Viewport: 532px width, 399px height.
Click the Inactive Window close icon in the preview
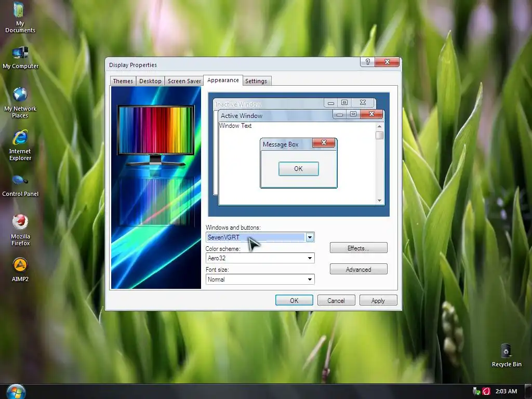(x=363, y=102)
